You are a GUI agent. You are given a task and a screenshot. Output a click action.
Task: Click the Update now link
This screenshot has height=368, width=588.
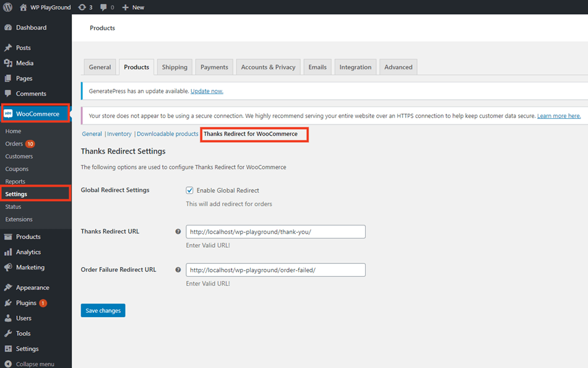(207, 91)
